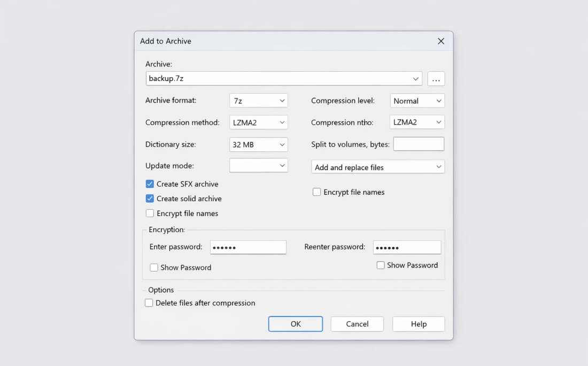The height and width of the screenshot is (366, 588).
Task: Open the Archive format 7z dropdown
Action: pos(259,101)
